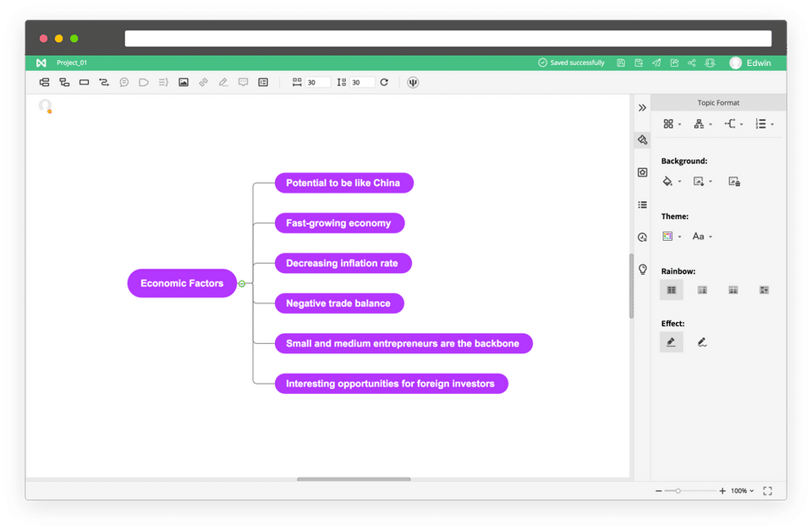Image resolution: width=812 pixels, height=530 pixels.
Task: Select the foreign investors opportunities topic
Action: pyautogui.click(x=391, y=384)
